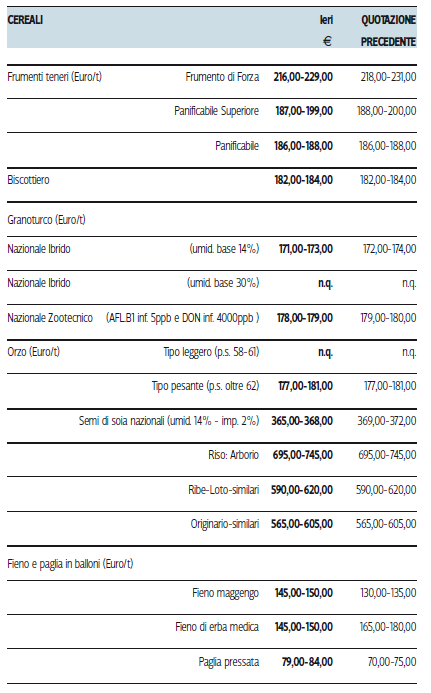Screen dimensions: 431x693
Task: Click Tipo pesante price 177,00-181,00
Action: coord(305,386)
